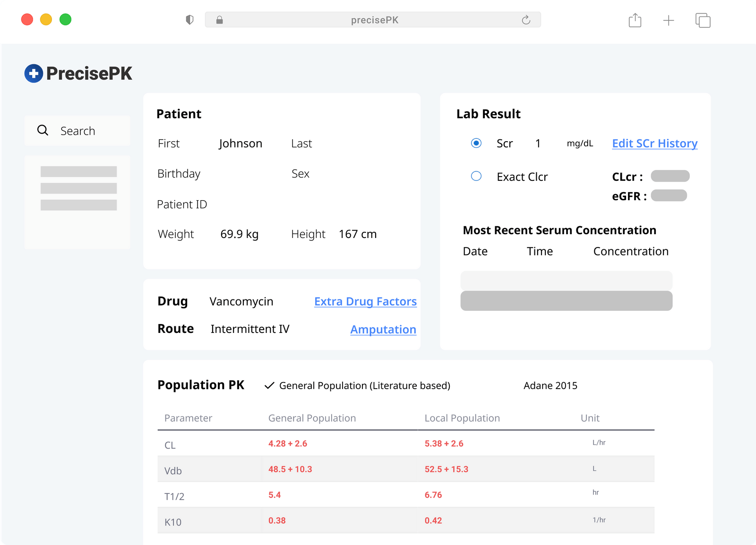Viewport: 756px width, 545px height.
Task: Click the address bar lock icon
Action: [219, 20]
